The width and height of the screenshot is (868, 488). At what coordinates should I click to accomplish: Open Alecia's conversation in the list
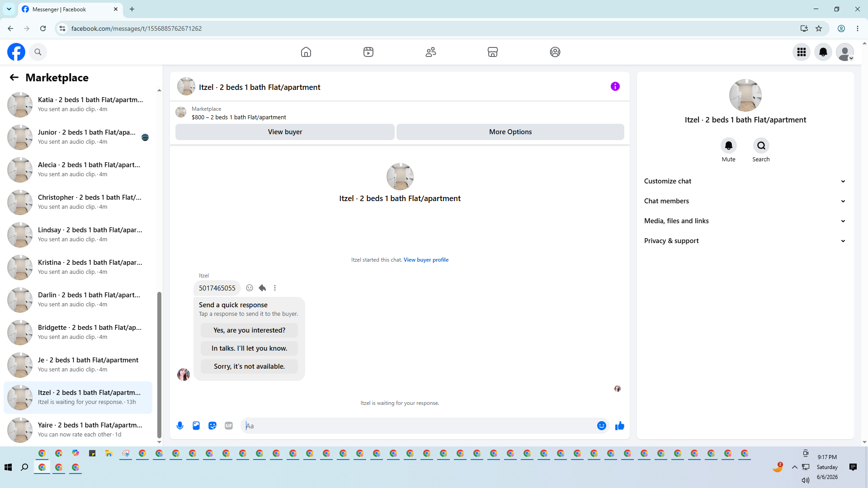pos(78,169)
